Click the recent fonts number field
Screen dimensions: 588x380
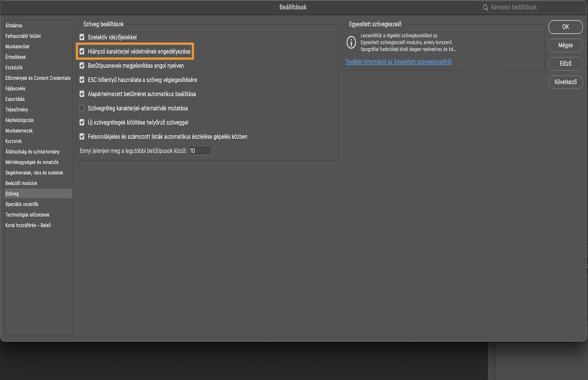200,151
